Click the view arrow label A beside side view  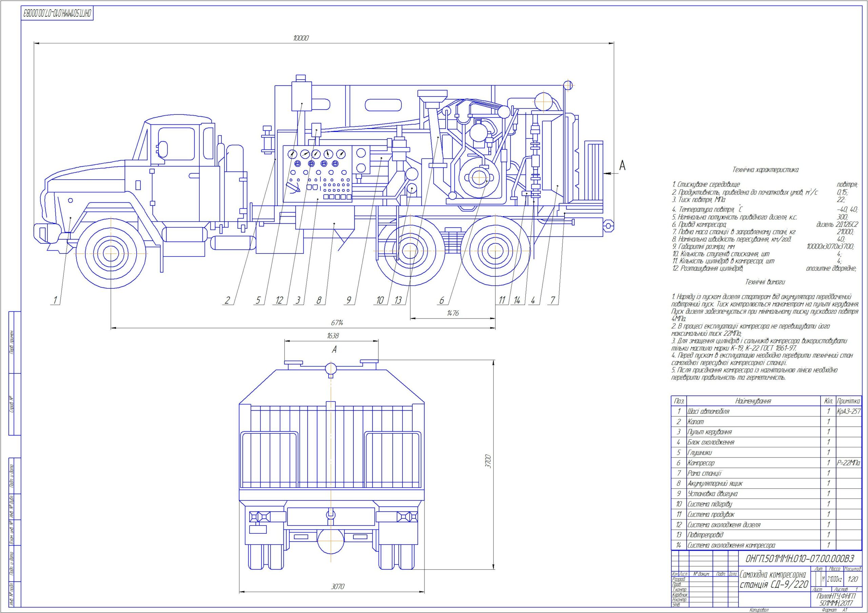(x=622, y=165)
